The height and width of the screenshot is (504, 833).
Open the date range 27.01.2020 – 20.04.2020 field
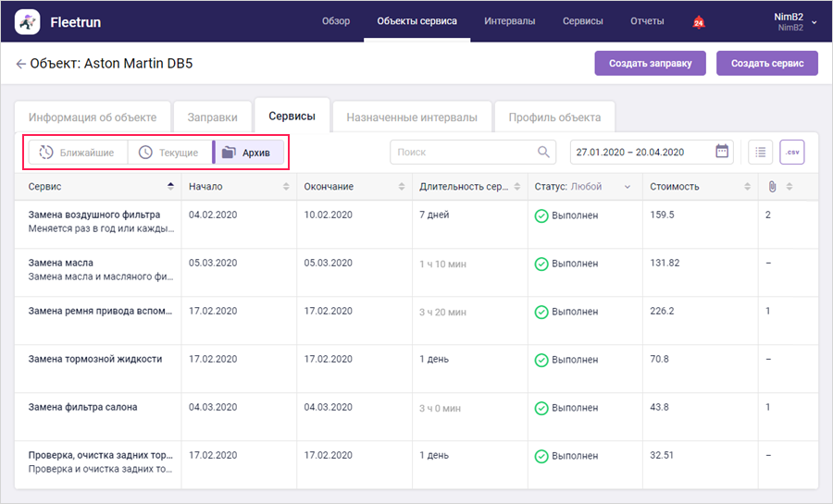pos(652,153)
